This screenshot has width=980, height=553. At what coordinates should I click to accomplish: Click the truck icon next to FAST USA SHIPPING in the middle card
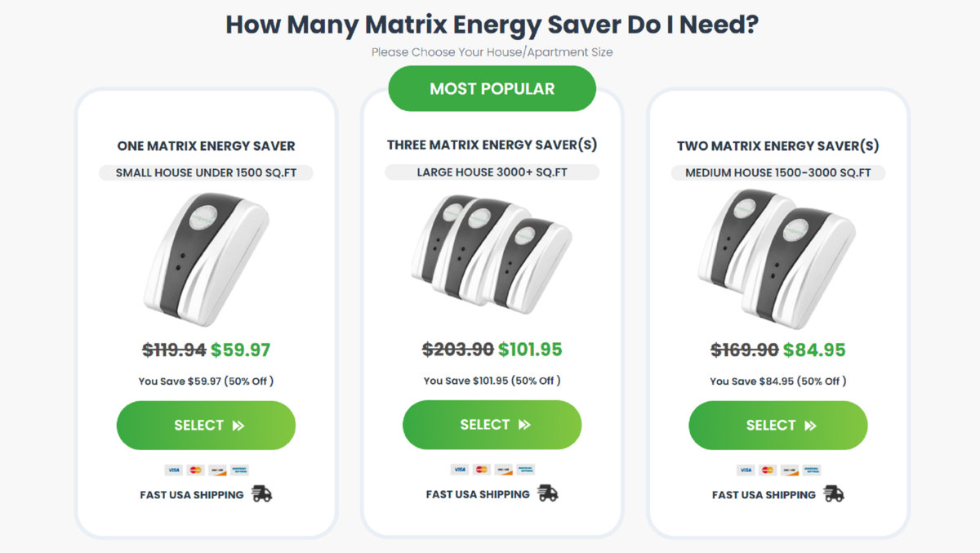(547, 493)
